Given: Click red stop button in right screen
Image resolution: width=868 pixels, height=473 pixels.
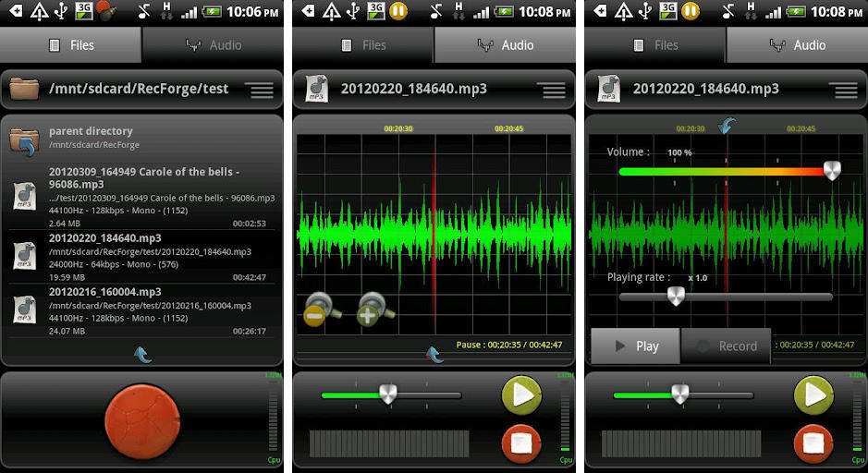Looking at the screenshot, I should pyautogui.click(x=813, y=443).
